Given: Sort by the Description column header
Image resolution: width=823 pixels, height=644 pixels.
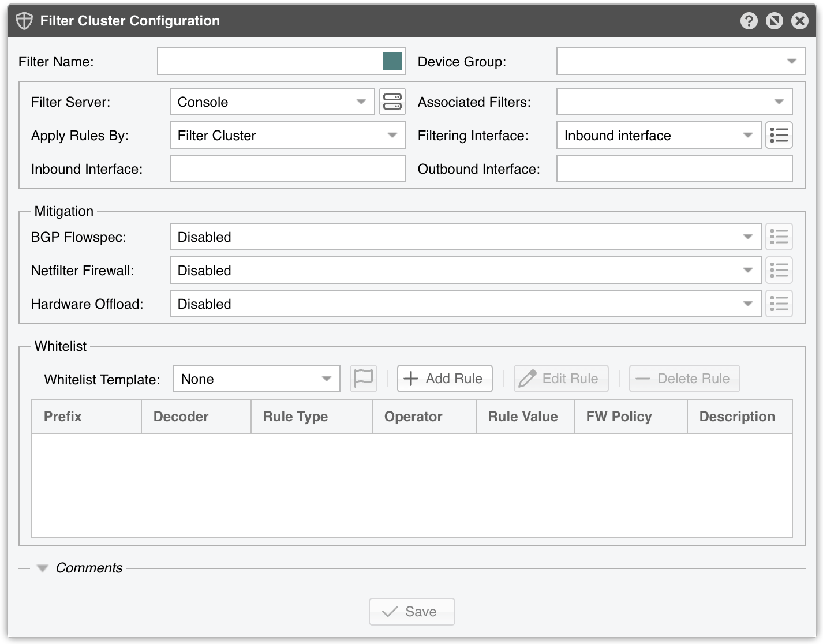Looking at the screenshot, I should pos(740,417).
